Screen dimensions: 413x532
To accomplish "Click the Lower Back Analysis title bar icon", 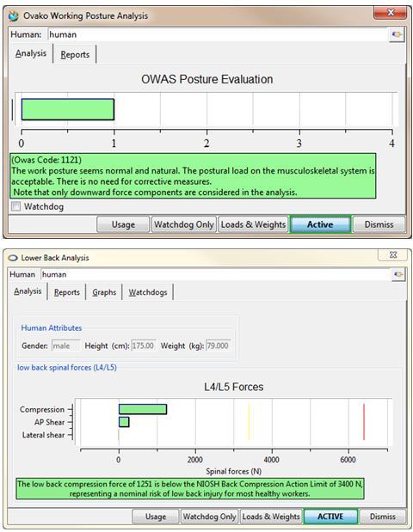I will (13, 258).
